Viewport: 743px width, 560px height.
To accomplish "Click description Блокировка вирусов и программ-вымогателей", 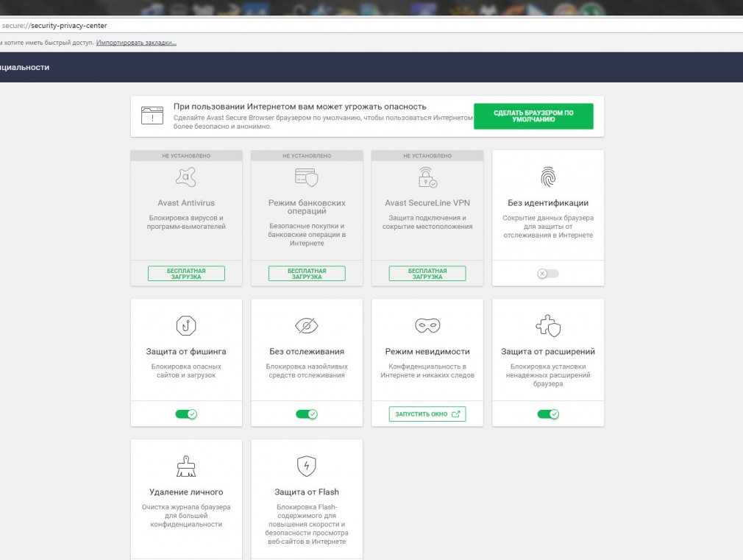I will tap(185, 222).
